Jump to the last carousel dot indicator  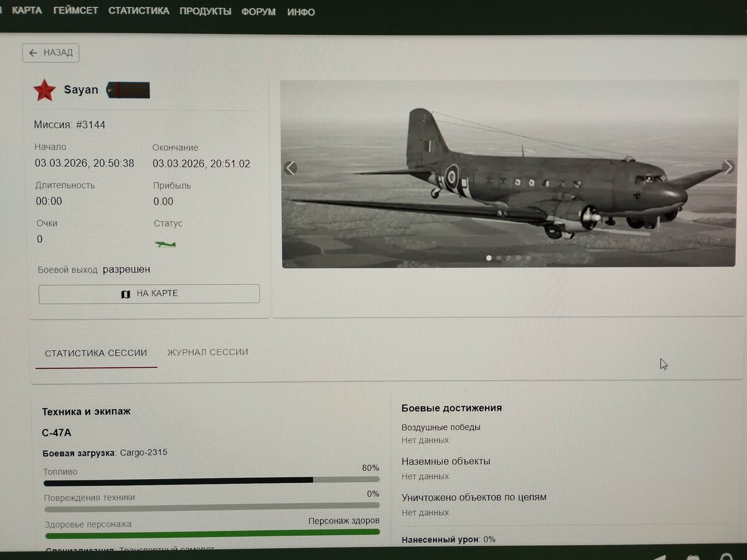(x=529, y=258)
